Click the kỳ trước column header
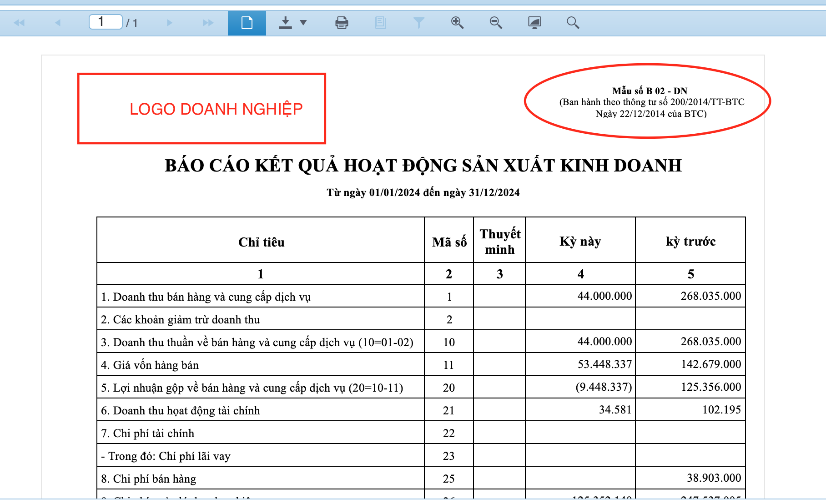The height and width of the screenshot is (504, 826). pyautogui.click(x=690, y=240)
